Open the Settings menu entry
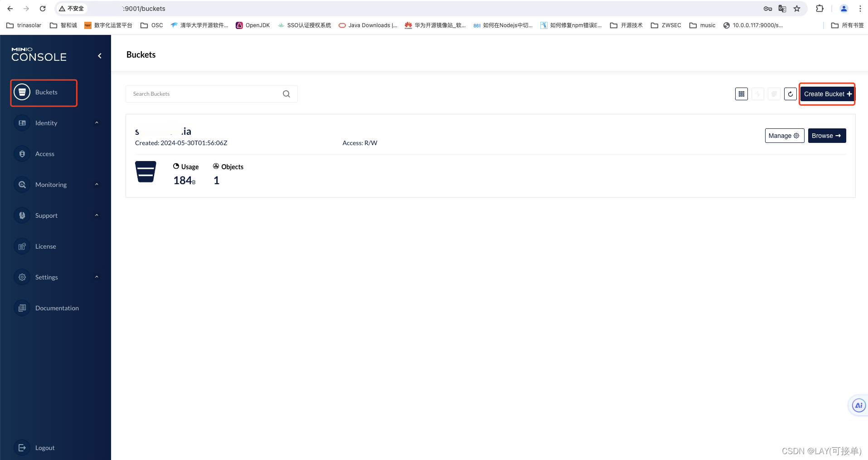868x460 pixels. (46, 277)
